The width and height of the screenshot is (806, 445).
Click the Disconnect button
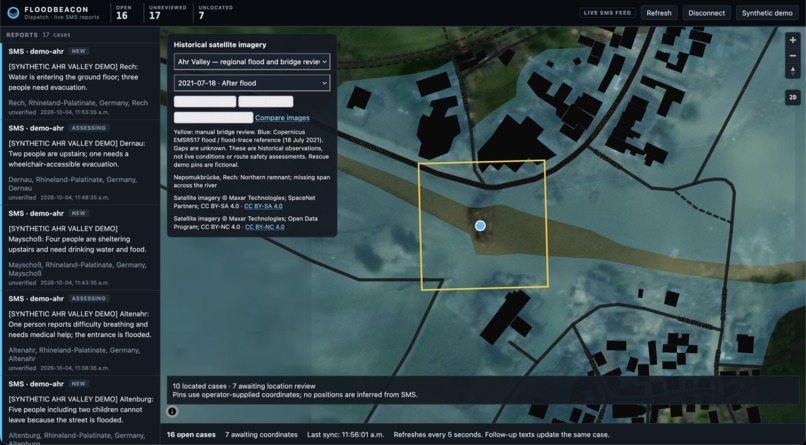(706, 13)
